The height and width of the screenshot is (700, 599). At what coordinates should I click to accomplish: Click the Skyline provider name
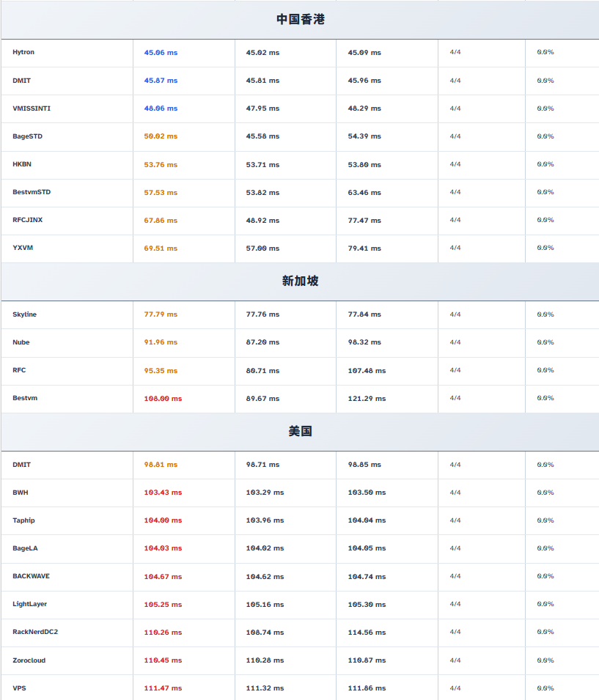pos(24,314)
